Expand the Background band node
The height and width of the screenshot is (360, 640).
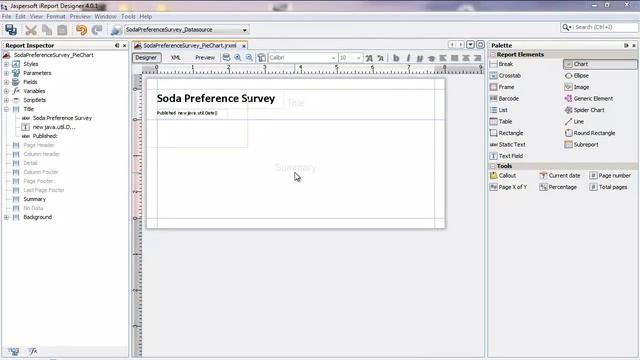(7, 217)
